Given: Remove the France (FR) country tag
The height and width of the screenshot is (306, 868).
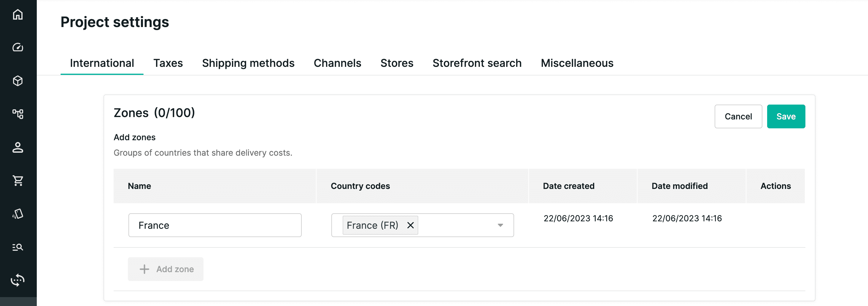Looking at the screenshot, I should coord(410,225).
